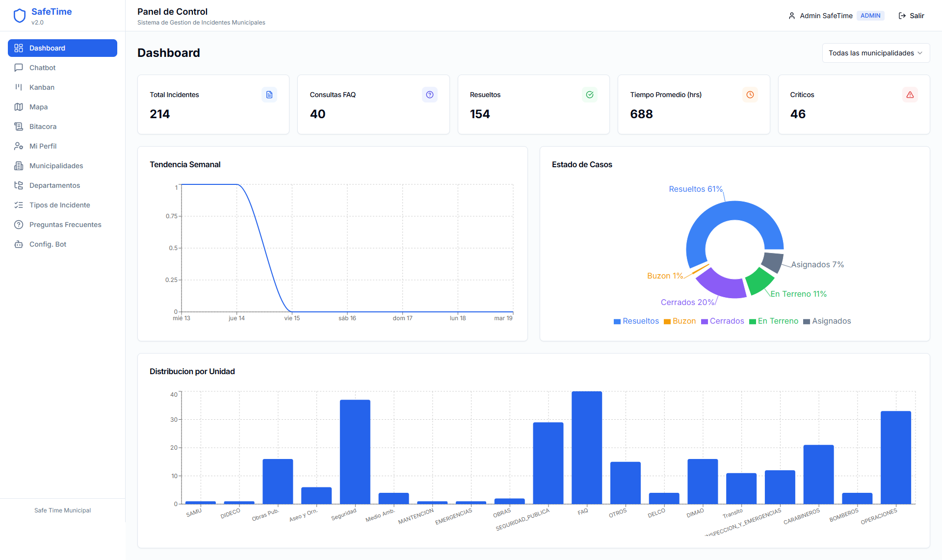This screenshot has height=560, width=942.
Task: Click the jue 14 axis label
Action: pos(236,318)
